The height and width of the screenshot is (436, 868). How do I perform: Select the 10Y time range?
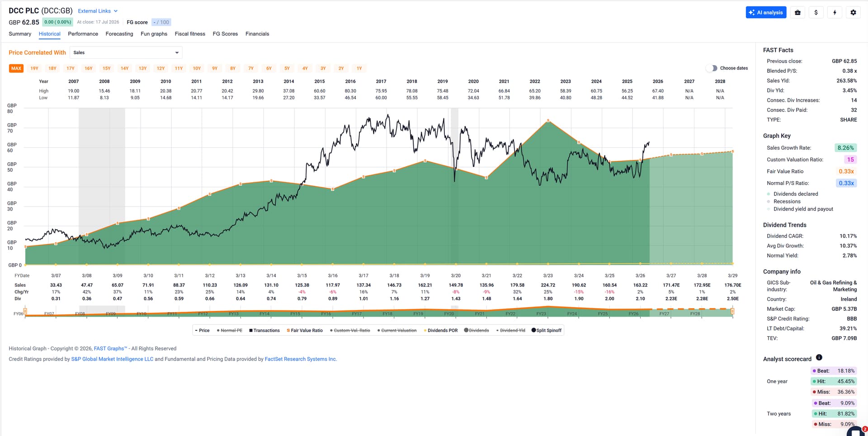(197, 68)
